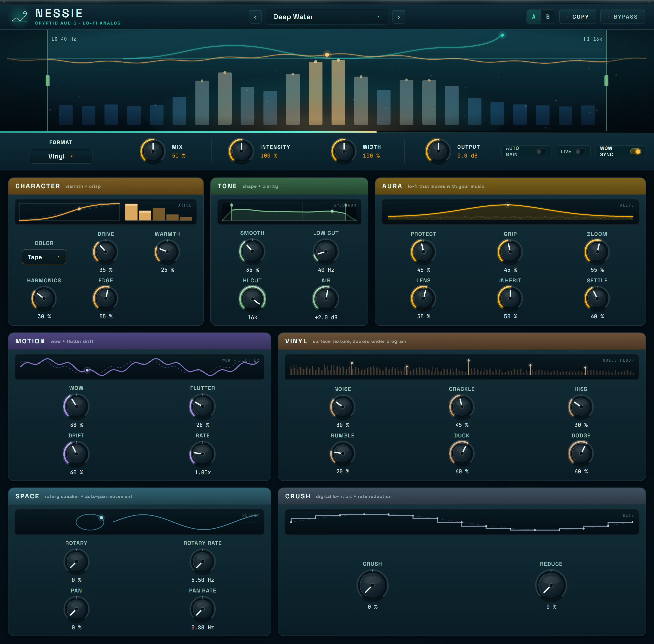Click the INTENSITY knob
The image size is (654, 644).
coord(241,151)
